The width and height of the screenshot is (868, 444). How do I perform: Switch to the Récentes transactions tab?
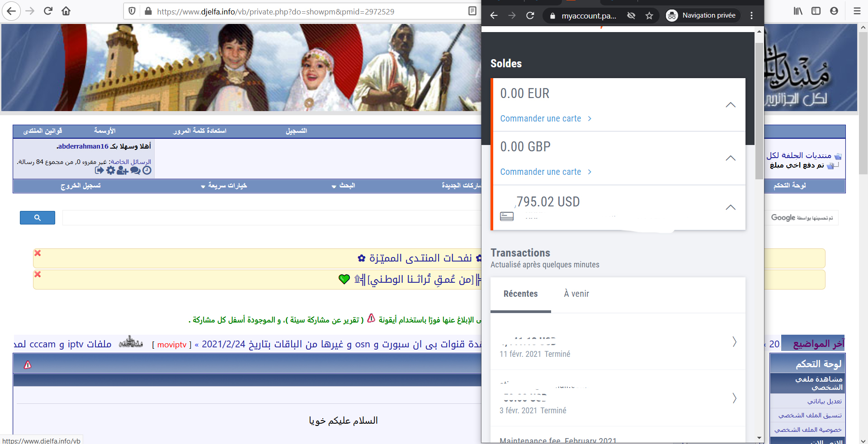click(x=520, y=294)
